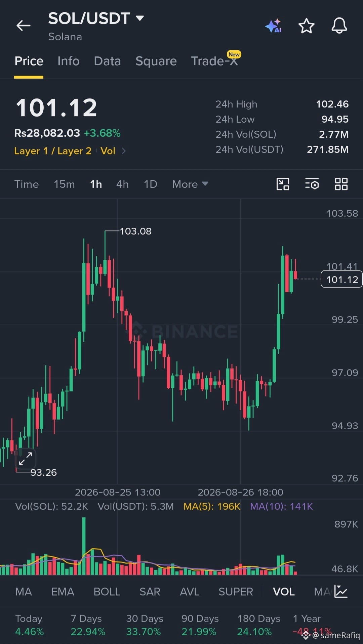
Task: Click the 24h Vol(SOL) value 2.77M
Action: click(334, 134)
